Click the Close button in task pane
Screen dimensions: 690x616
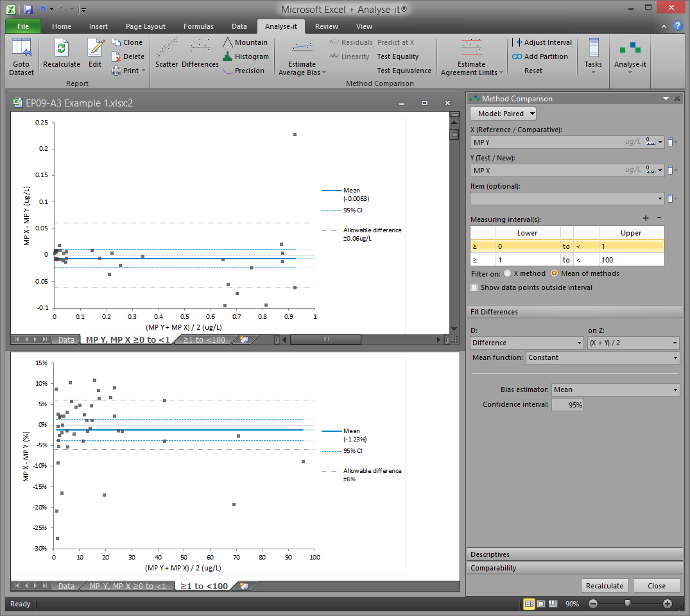pos(657,586)
